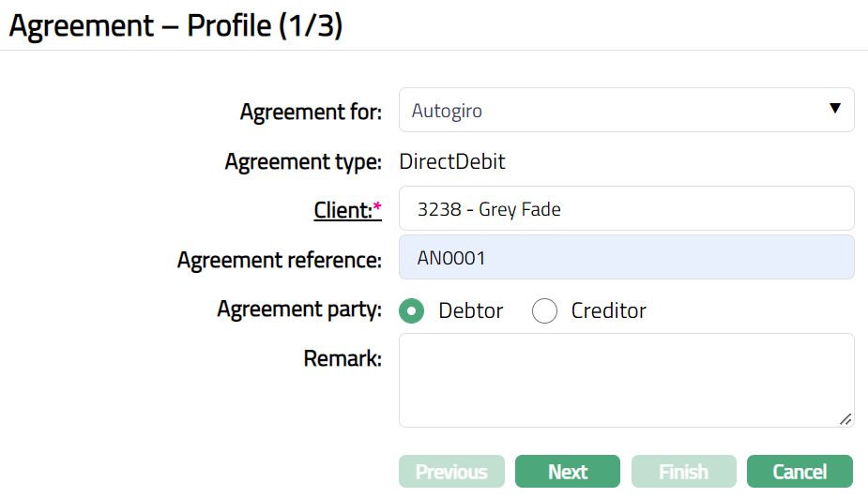The width and height of the screenshot is (868, 498).
Task: Select the Creditor radio button
Action: pos(544,310)
